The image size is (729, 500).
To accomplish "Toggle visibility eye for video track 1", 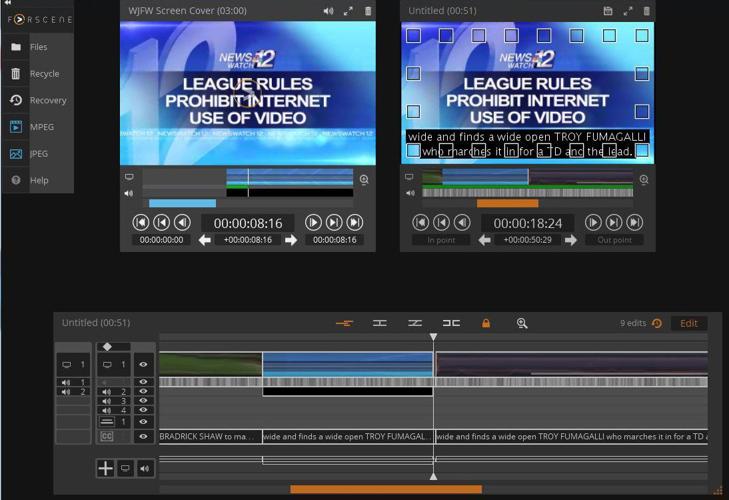I will pos(143,365).
